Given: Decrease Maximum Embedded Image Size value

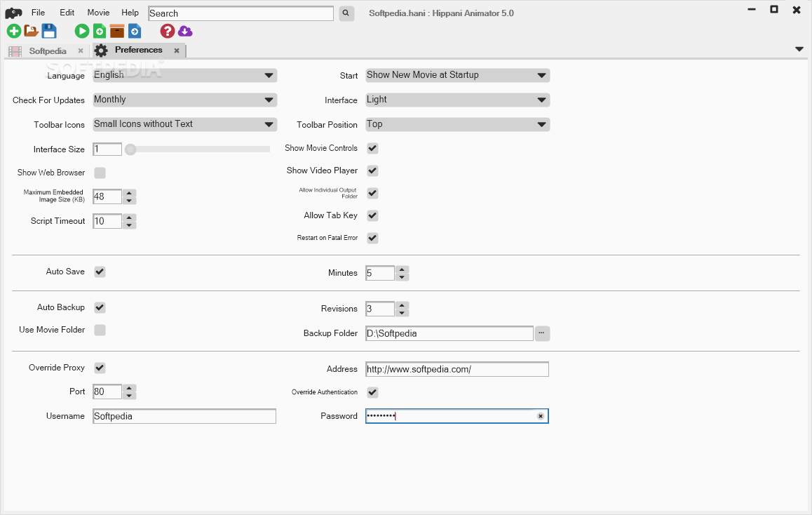Looking at the screenshot, I should point(130,201).
